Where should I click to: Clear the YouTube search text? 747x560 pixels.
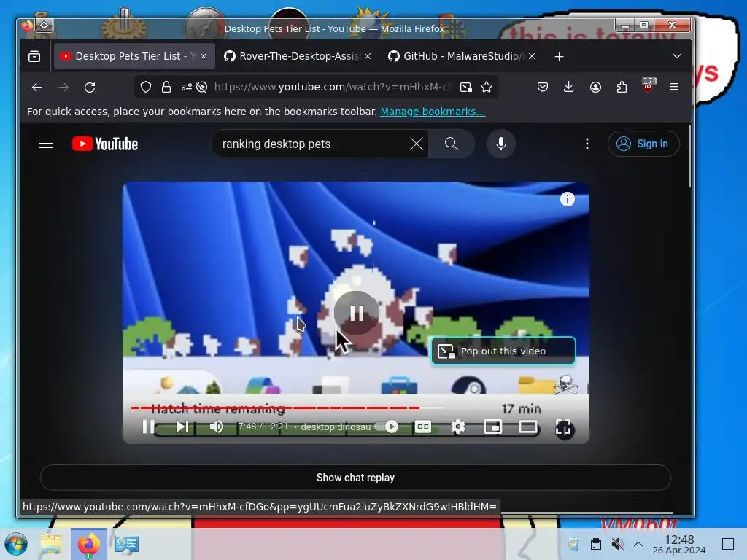click(416, 144)
